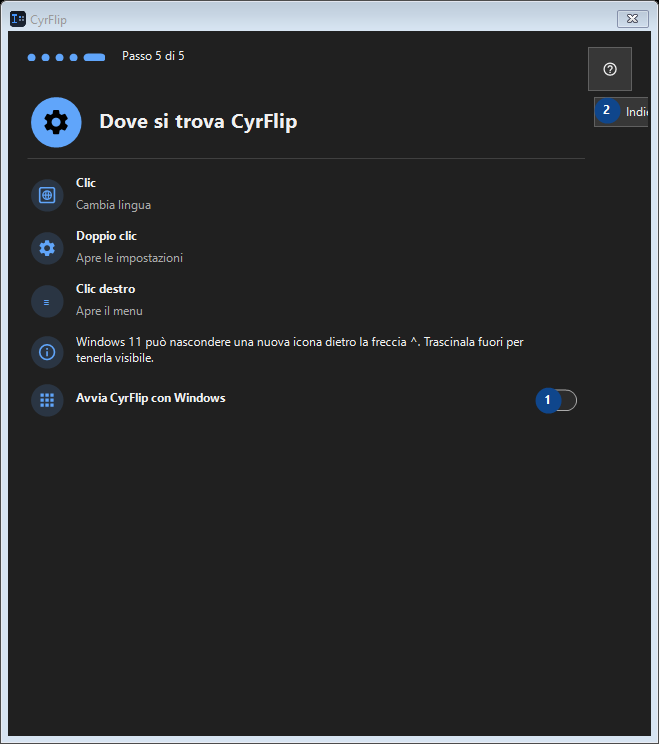Enable the Avvia CyrFlip con Windows switch
This screenshot has height=744, width=659.
(x=557, y=400)
